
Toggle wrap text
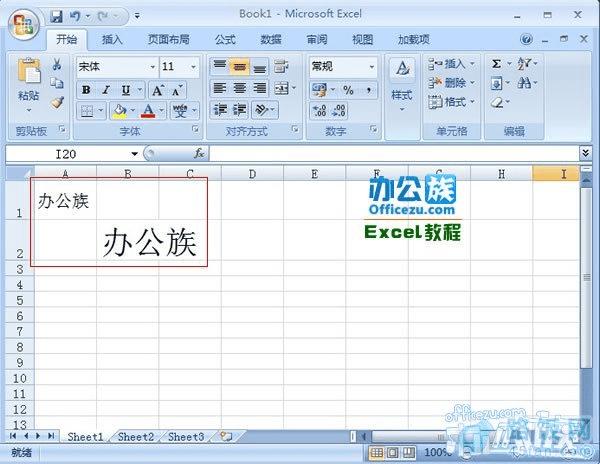click(281, 67)
